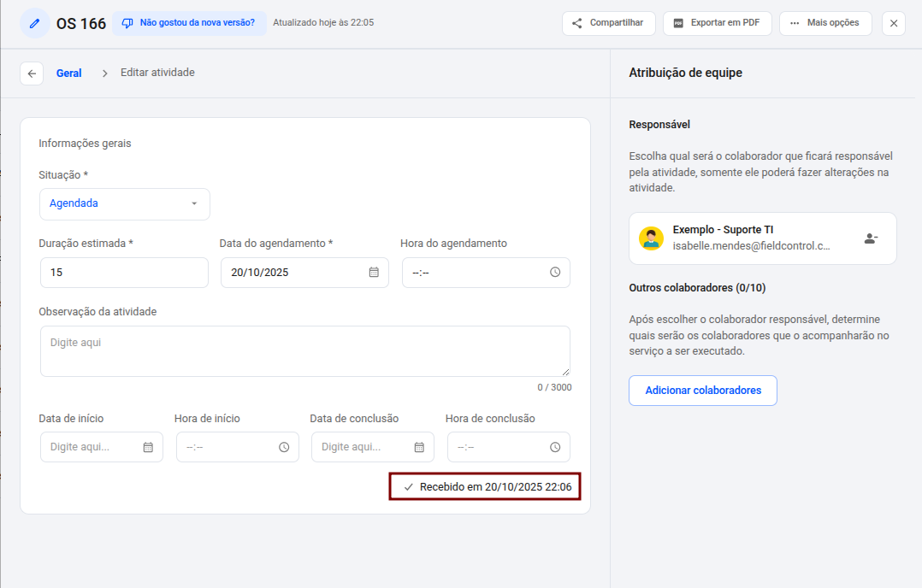Select the Atualizado hoje às 22:05 text
922x588 pixels.
click(323, 23)
